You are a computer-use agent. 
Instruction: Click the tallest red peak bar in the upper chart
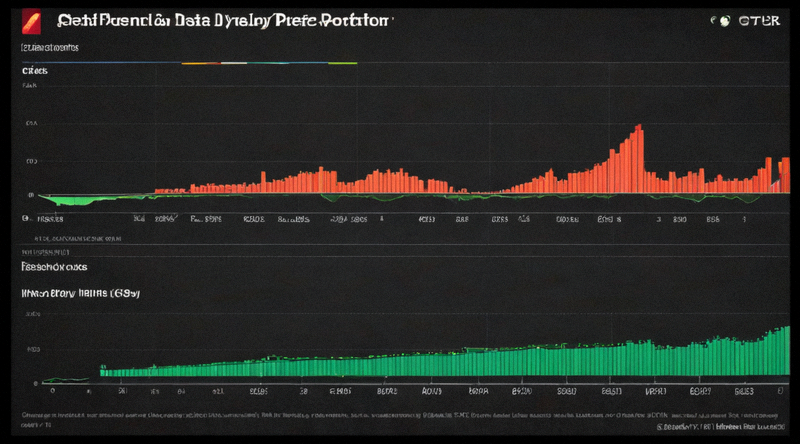639,158
